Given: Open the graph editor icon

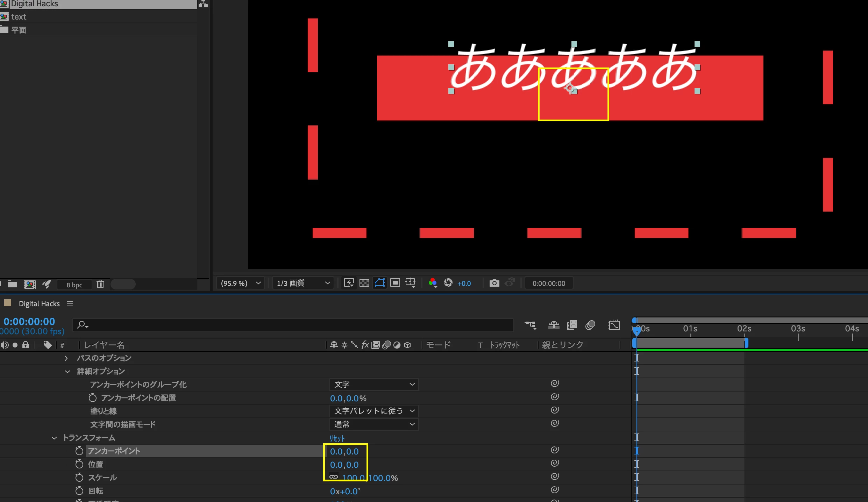Looking at the screenshot, I should tap(614, 325).
